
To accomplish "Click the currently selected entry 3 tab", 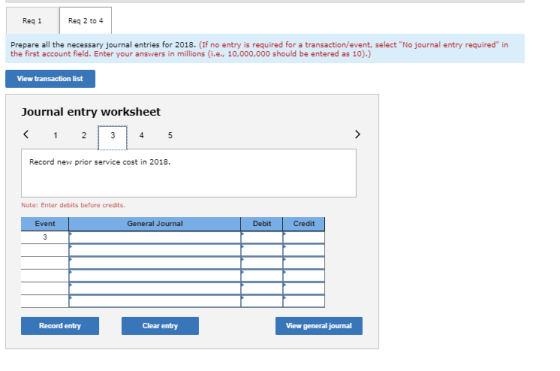I will 113,137.
